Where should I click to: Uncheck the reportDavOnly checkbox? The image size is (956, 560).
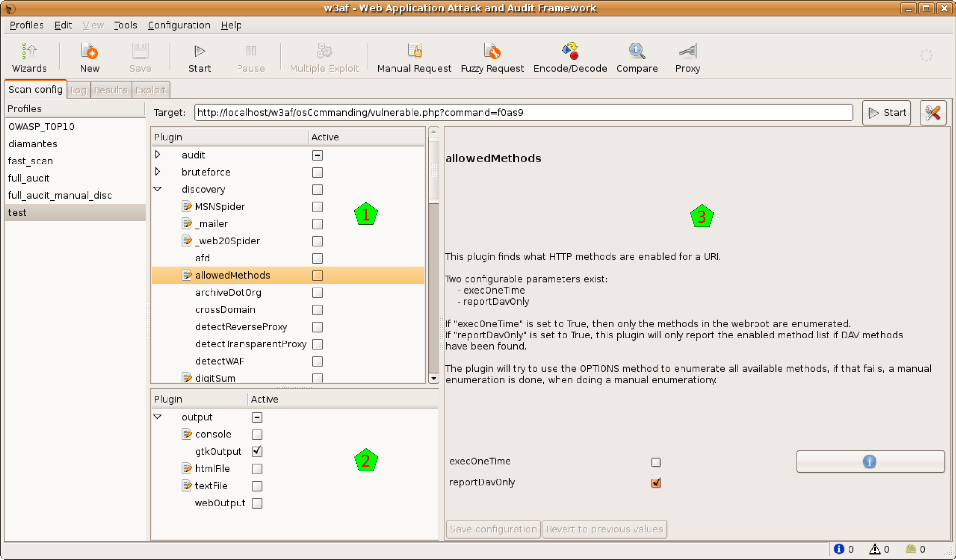655,483
